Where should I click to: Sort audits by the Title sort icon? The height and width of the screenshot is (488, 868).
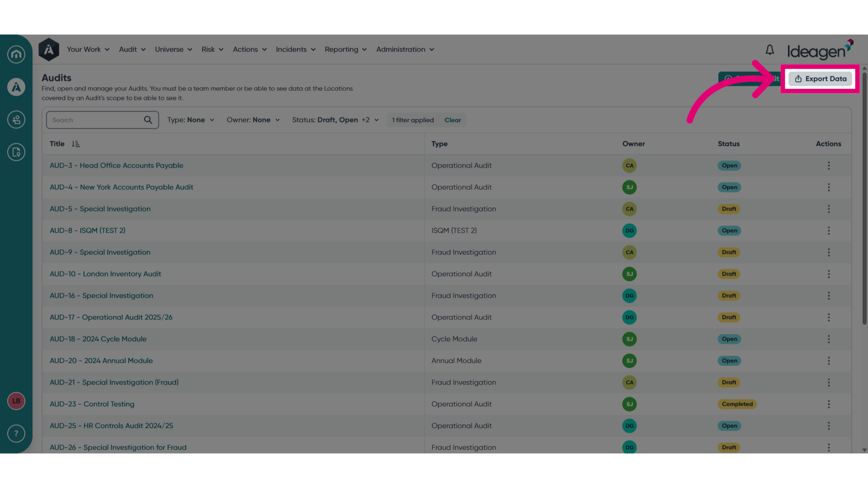click(x=75, y=144)
